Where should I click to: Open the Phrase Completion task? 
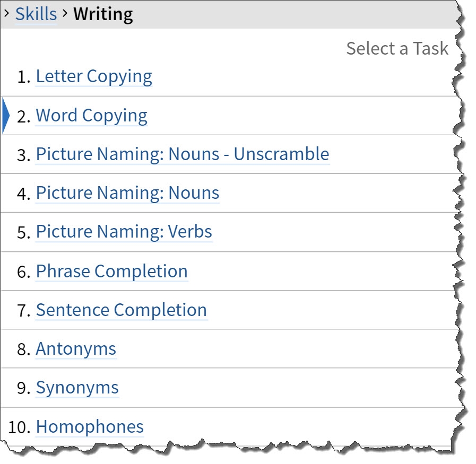click(111, 271)
